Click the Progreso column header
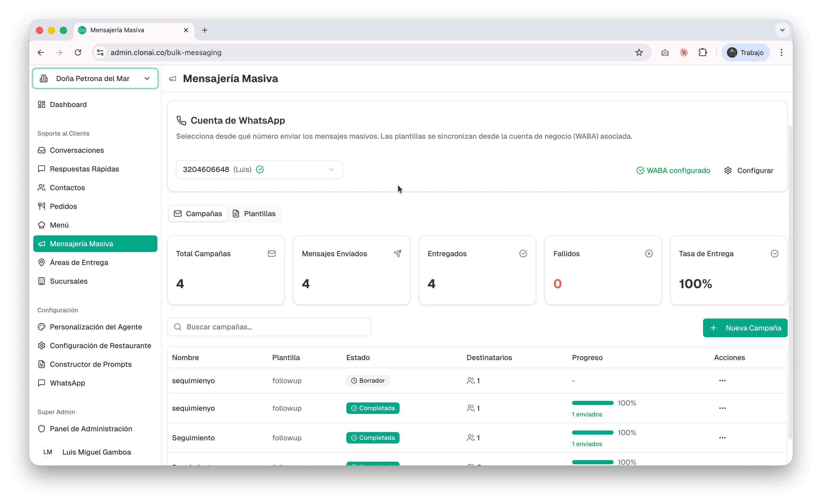This screenshot has width=822, height=504. pos(587,357)
